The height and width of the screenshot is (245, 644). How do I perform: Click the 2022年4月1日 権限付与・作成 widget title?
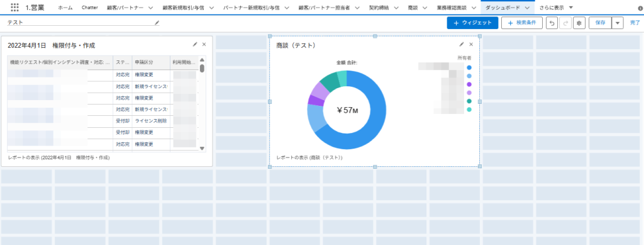pos(52,45)
